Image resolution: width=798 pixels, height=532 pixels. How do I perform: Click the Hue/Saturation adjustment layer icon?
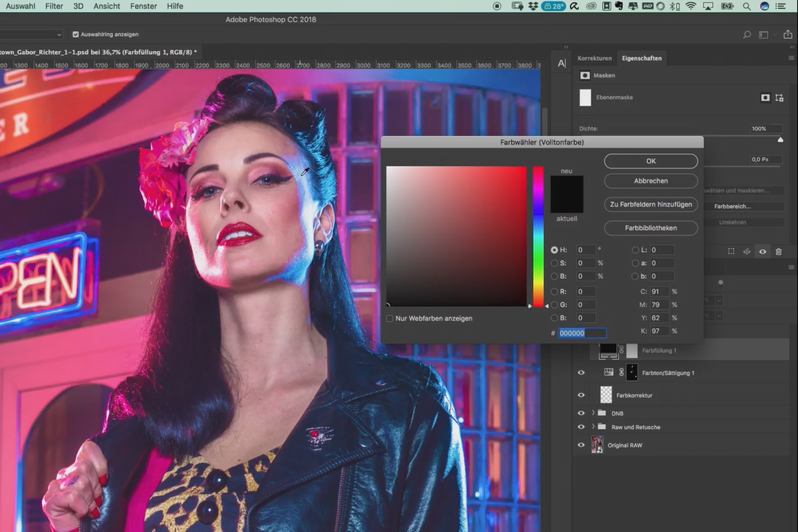click(x=608, y=372)
